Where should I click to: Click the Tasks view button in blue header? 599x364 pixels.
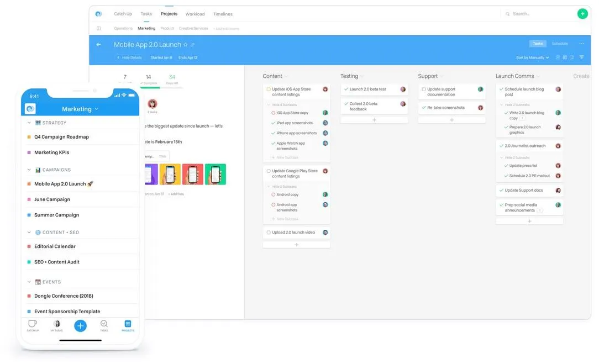538,44
